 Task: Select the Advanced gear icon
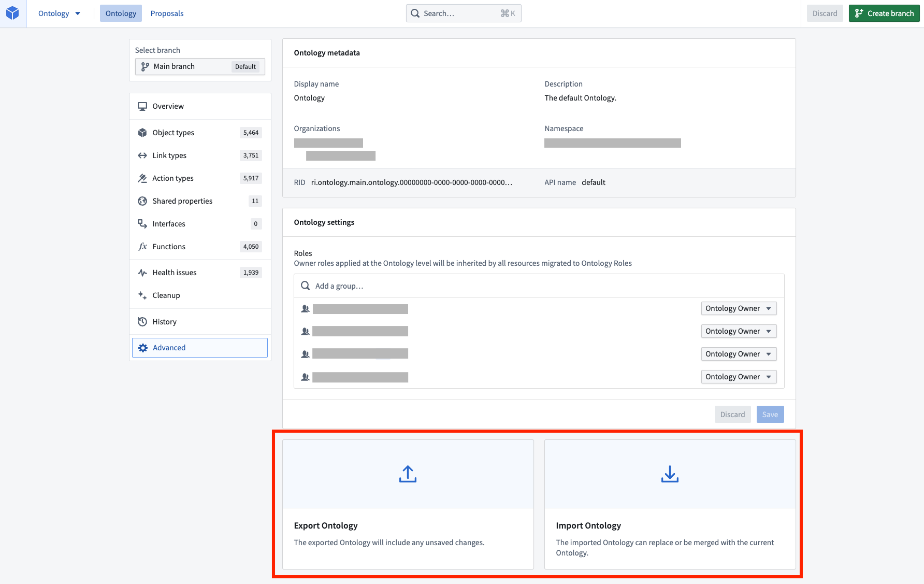click(143, 348)
